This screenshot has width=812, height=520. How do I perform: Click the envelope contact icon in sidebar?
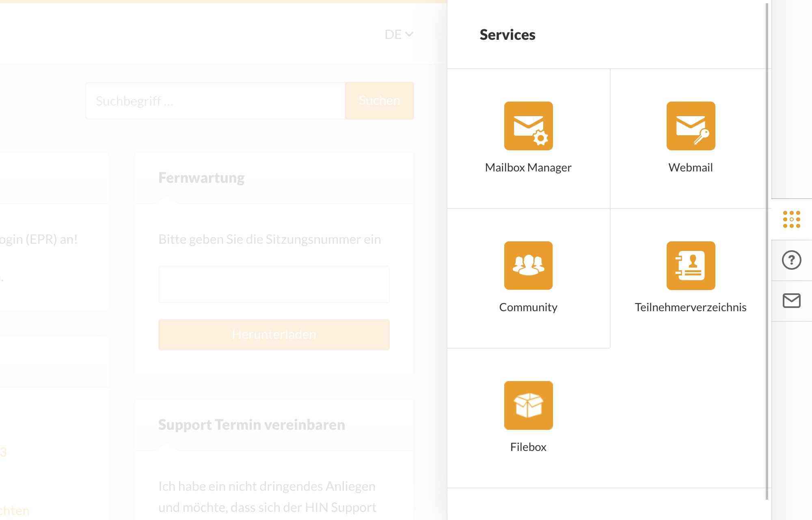pyautogui.click(x=791, y=301)
